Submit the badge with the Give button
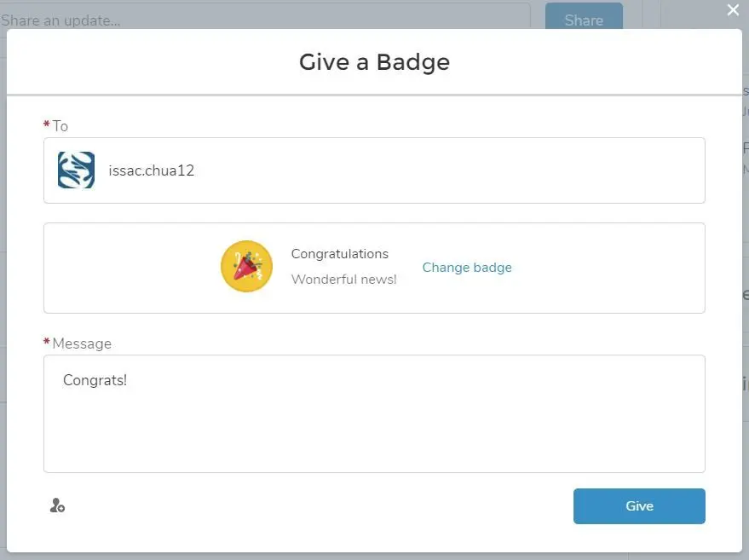749x560 pixels. coord(639,506)
